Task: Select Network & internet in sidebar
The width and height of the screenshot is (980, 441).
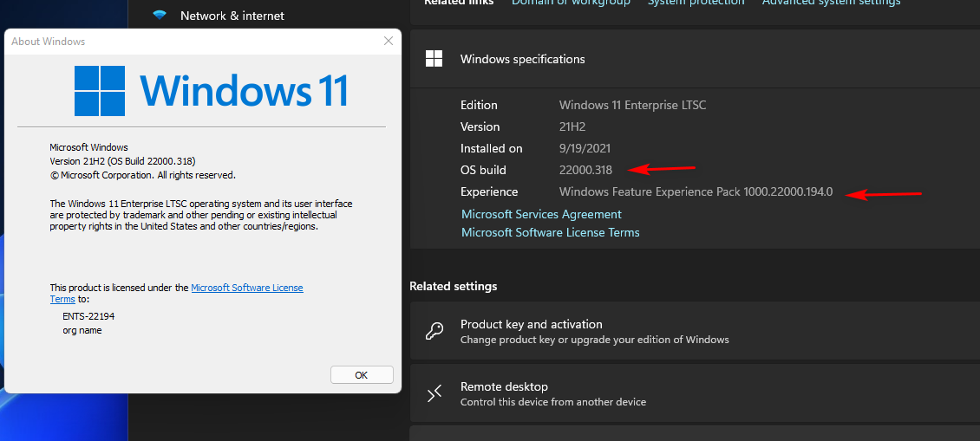Action: coord(232,16)
